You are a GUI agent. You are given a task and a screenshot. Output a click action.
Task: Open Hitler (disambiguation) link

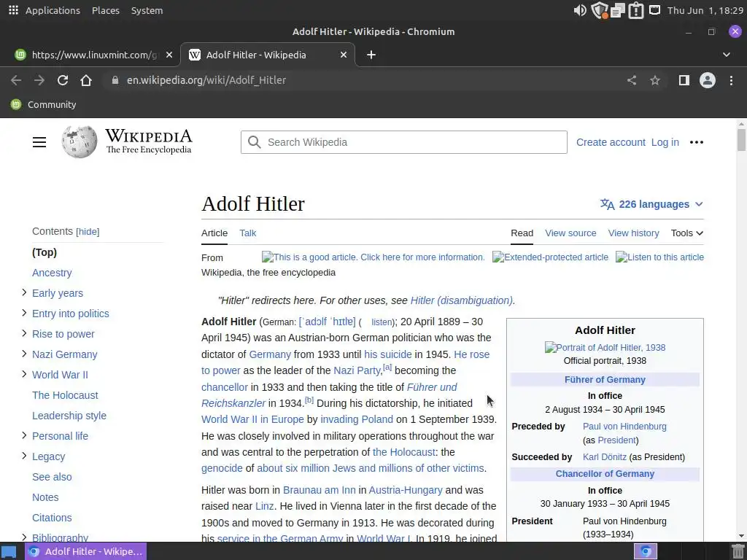coord(462,300)
